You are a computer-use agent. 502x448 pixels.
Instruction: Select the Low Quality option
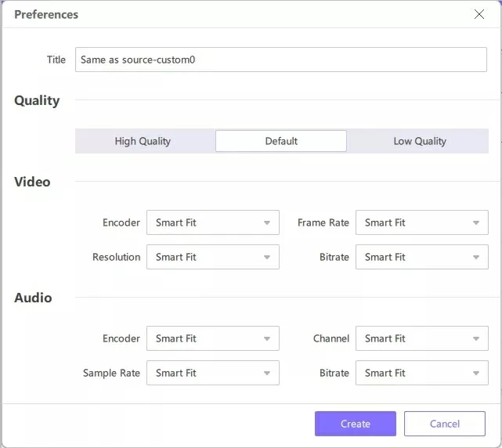[419, 141]
